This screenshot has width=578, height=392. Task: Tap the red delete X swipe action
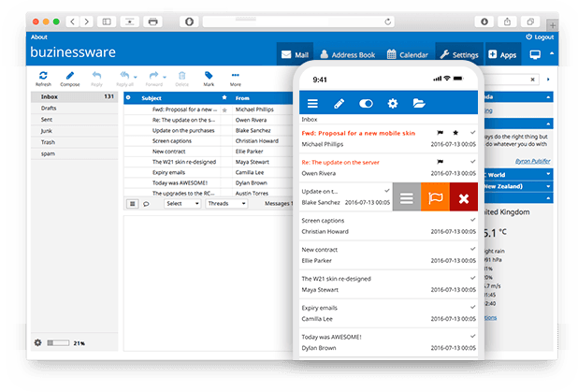click(x=464, y=197)
